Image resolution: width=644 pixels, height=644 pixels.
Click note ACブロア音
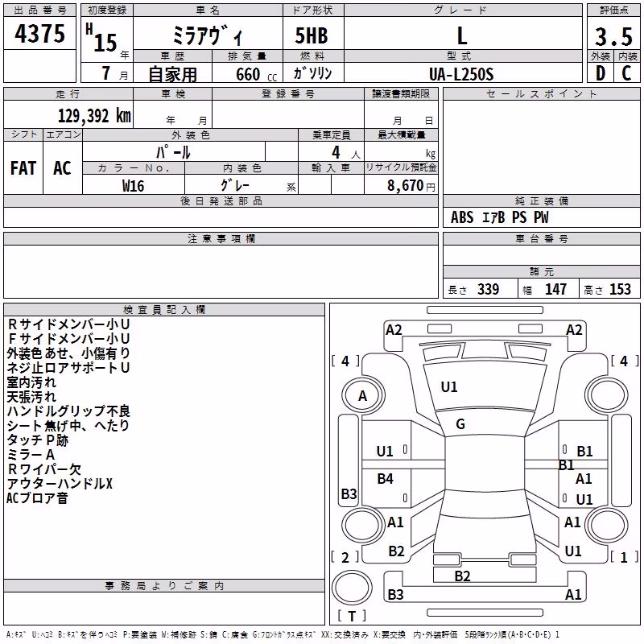(37, 498)
